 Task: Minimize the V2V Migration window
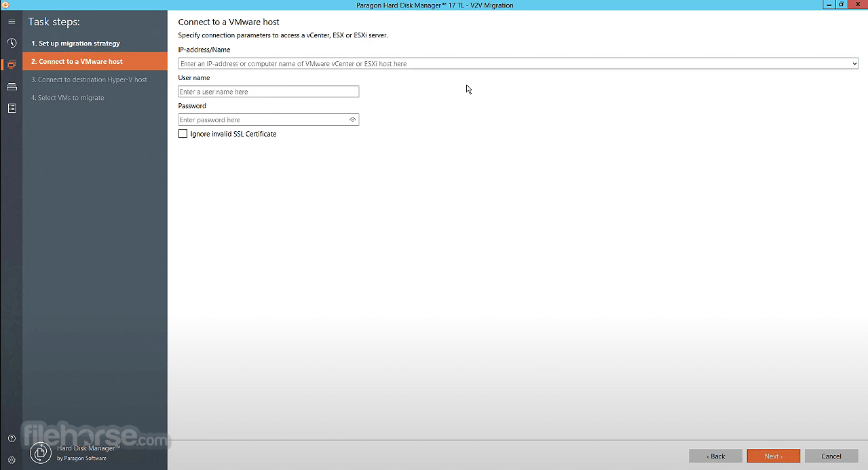coord(829,5)
